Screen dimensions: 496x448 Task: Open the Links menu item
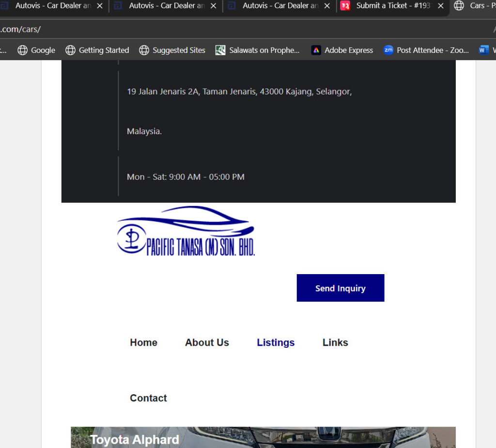[x=335, y=342]
